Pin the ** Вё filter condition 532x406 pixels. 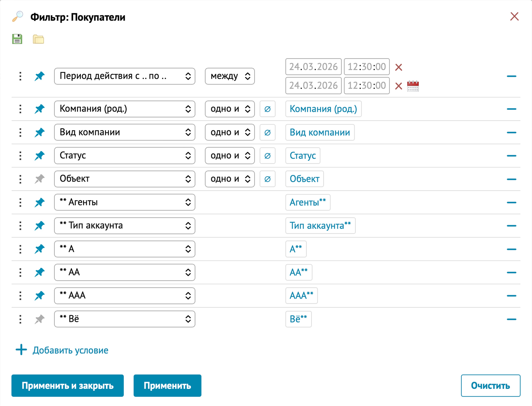(x=40, y=319)
